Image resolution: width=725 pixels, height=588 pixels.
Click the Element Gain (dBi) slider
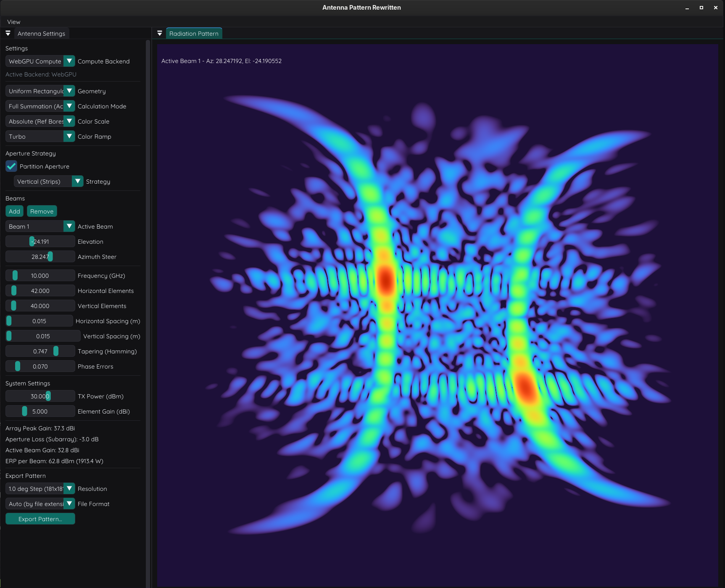(40, 411)
